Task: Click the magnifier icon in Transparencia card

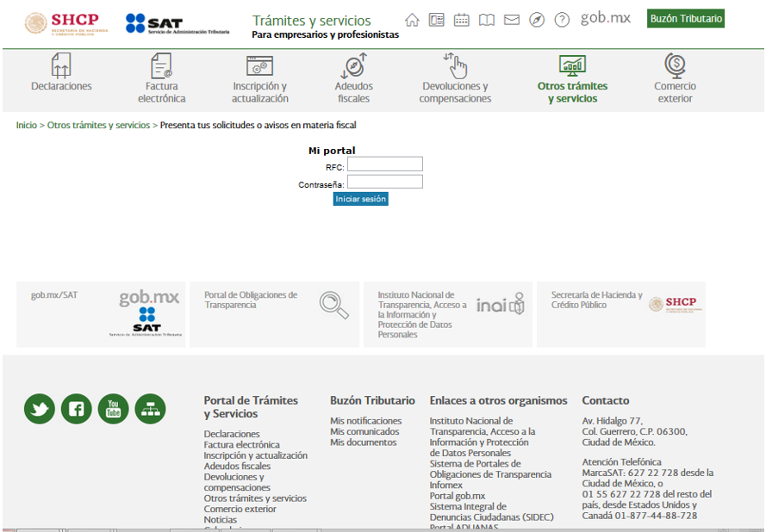Action: pyautogui.click(x=334, y=305)
